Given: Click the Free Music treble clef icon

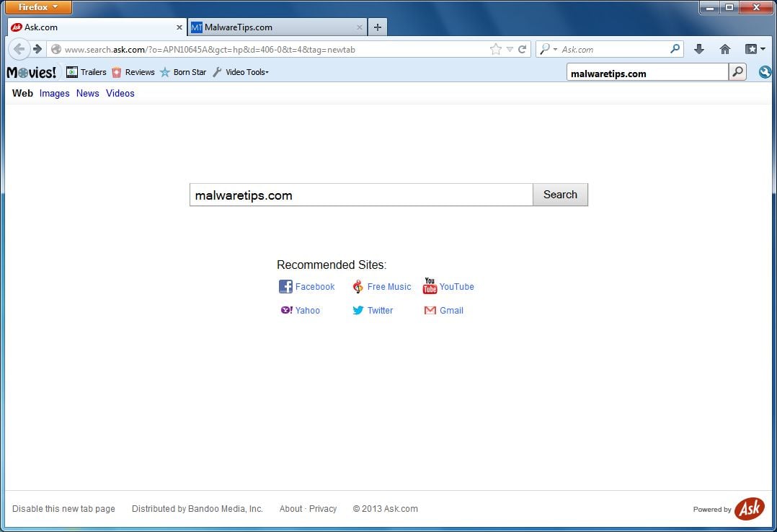Looking at the screenshot, I should click(358, 287).
